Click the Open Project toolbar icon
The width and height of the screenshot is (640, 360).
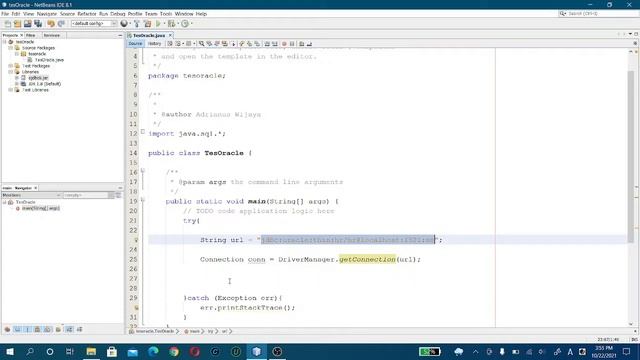tap(27, 24)
